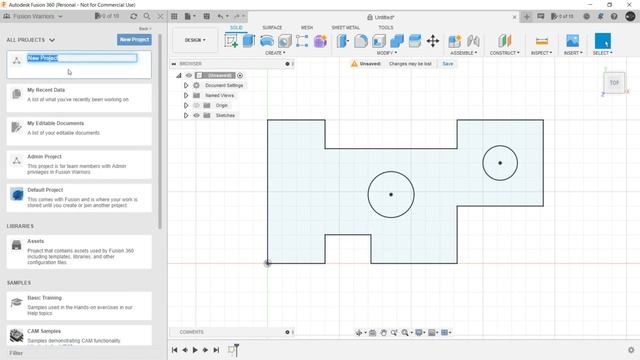The width and height of the screenshot is (640, 360).
Task: Open the Default Project
Action: (79, 198)
